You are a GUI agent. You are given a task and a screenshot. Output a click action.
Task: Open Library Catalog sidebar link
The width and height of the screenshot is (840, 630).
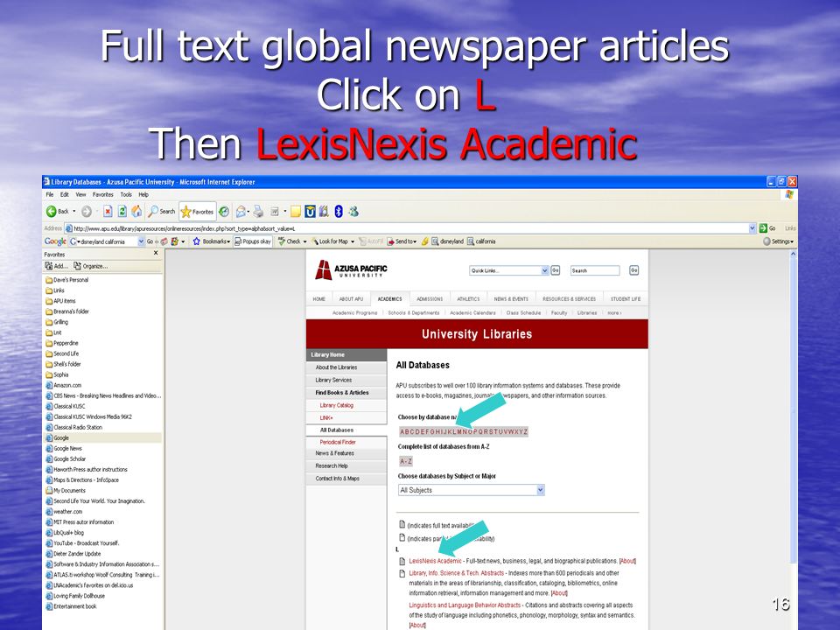tap(336, 405)
